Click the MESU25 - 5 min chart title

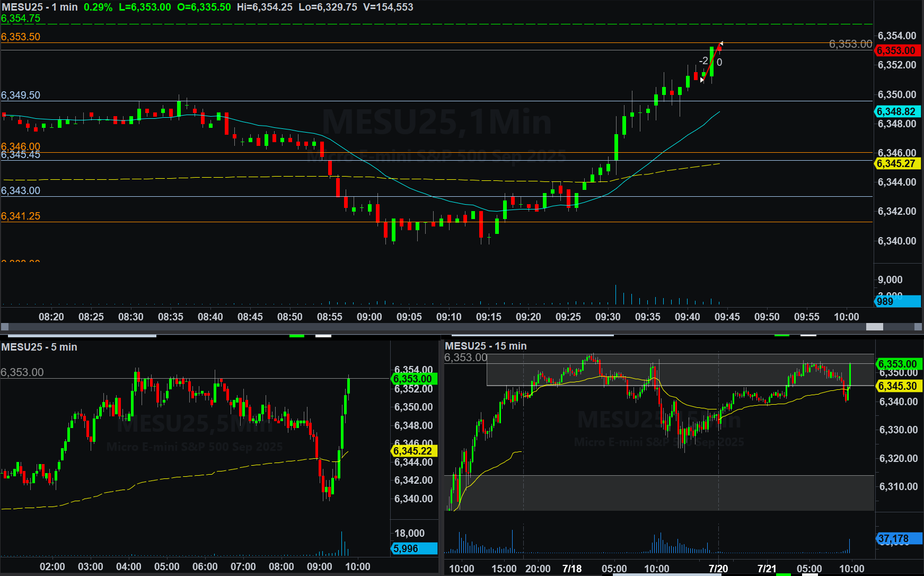click(39, 347)
